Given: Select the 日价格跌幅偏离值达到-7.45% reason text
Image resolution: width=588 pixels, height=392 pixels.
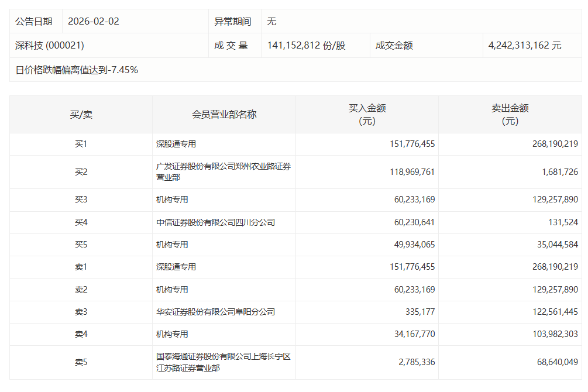Looking at the screenshot, I should [77, 70].
